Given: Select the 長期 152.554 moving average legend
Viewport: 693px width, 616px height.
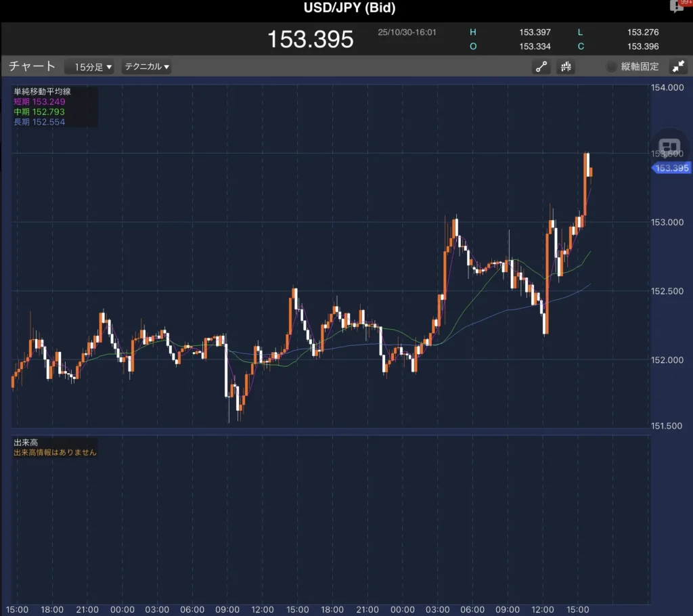Looking at the screenshot, I should click(40, 122).
